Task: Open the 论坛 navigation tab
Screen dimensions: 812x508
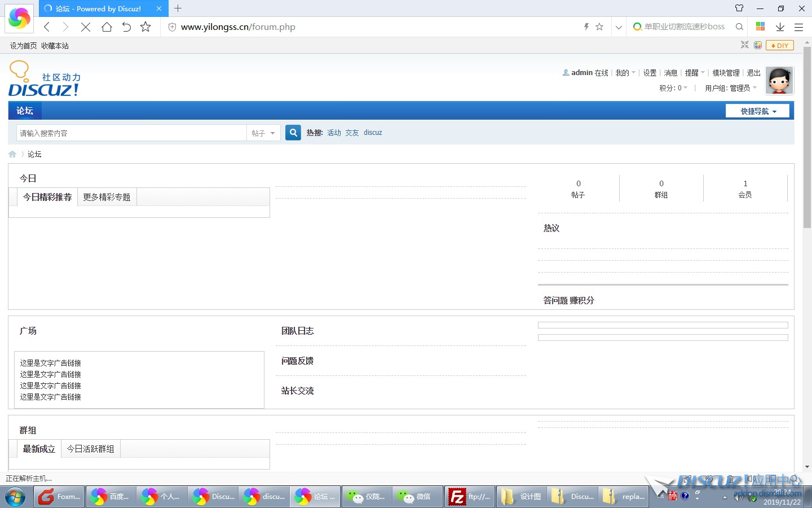Action: coord(25,111)
